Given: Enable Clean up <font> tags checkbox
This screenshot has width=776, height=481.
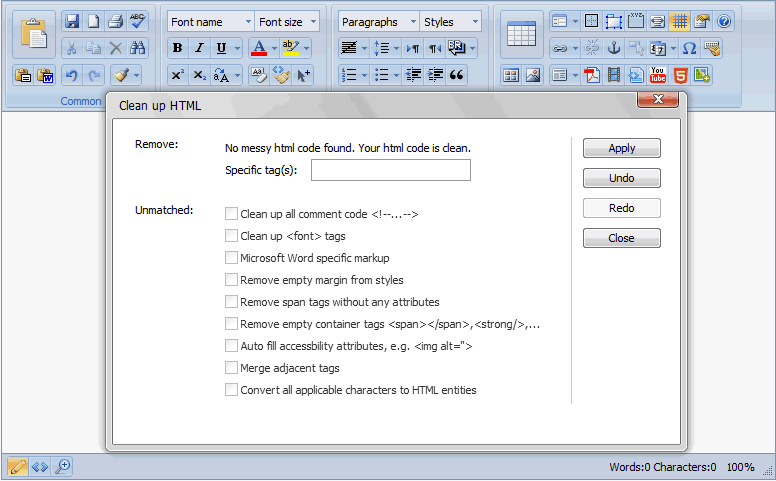Looking at the screenshot, I should [x=231, y=236].
